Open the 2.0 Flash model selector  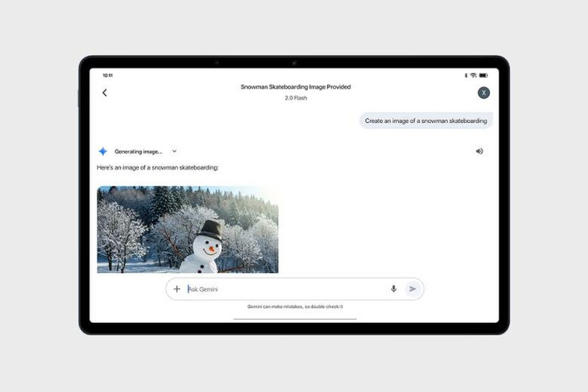pyautogui.click(x=295, y=98)
